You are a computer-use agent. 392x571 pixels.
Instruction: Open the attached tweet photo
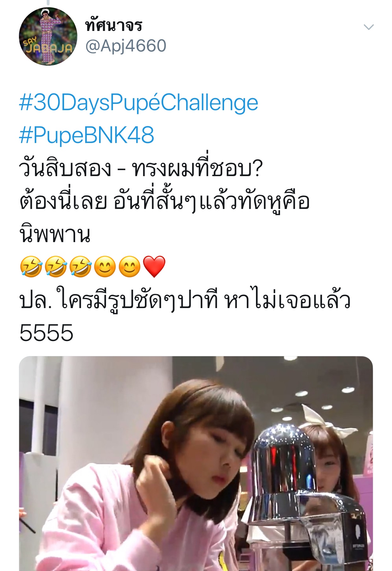[x=196, y=463]
